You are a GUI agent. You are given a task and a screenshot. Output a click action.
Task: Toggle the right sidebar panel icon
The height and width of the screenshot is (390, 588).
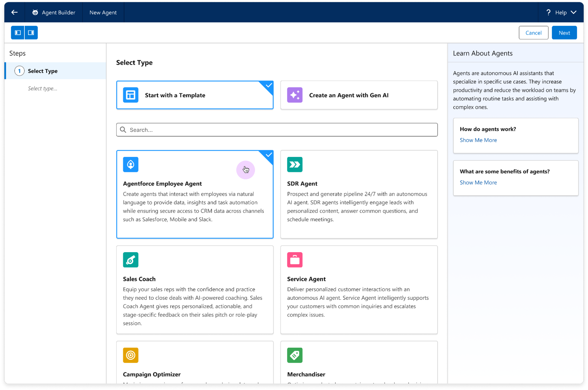[31, 33]
